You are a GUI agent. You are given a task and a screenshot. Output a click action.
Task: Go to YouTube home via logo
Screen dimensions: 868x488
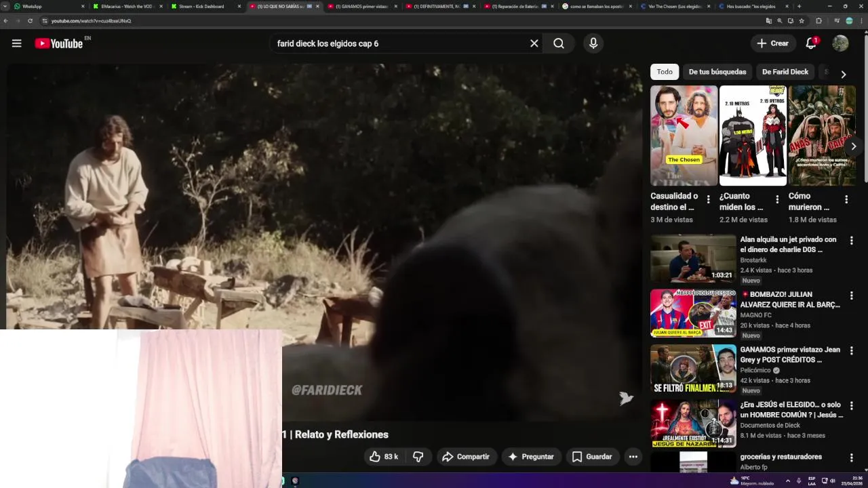[58, 43]
